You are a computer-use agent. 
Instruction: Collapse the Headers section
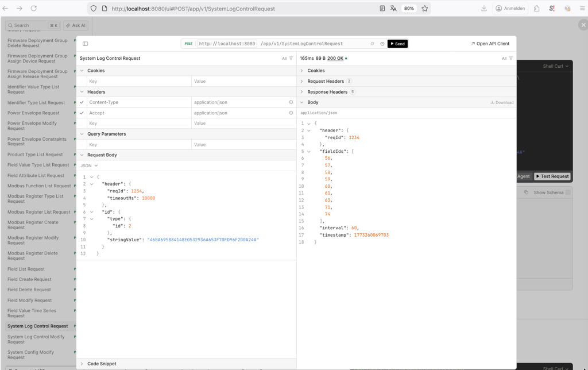point(82,91)
